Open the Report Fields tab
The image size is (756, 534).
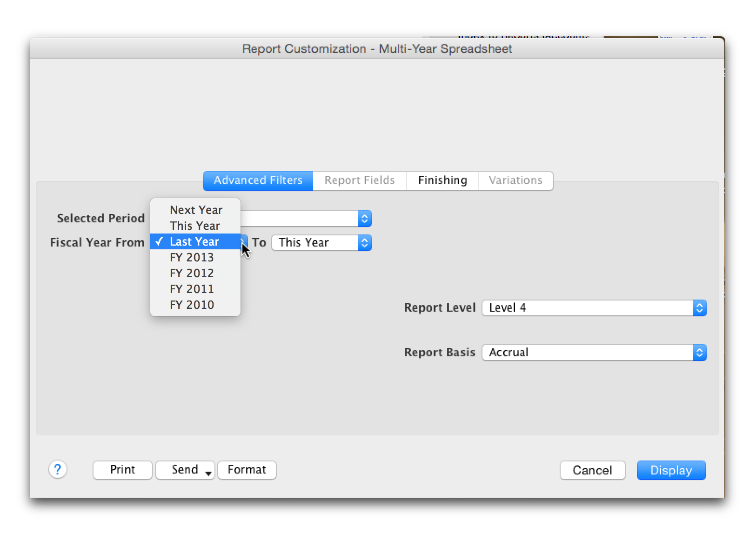click(360, 180)
